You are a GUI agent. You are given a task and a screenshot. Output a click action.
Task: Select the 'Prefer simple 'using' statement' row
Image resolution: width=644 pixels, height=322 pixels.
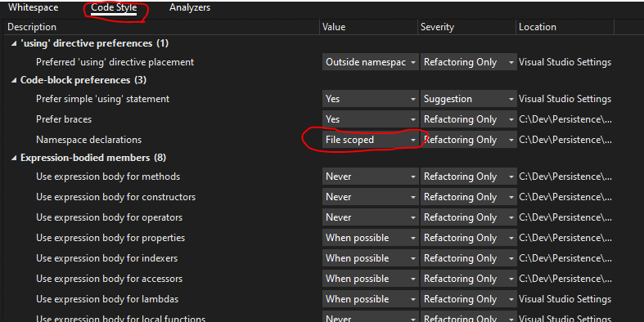[102, 99]
